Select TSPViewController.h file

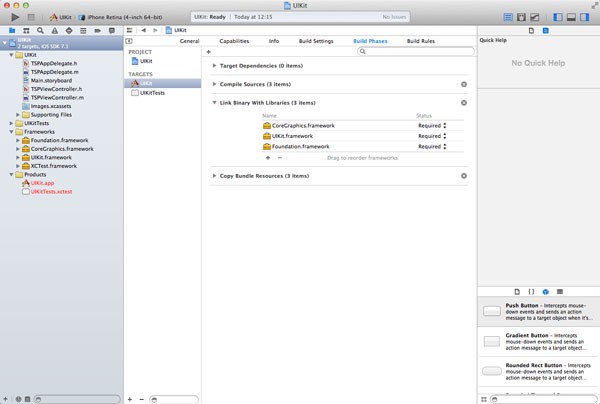(x=56, y=89)
